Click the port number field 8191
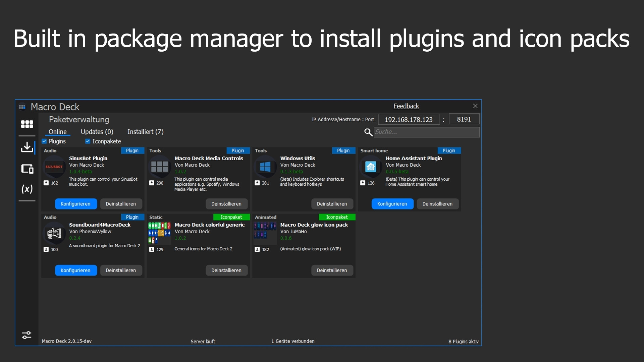The image size is (644, 362). pos(464,119)
